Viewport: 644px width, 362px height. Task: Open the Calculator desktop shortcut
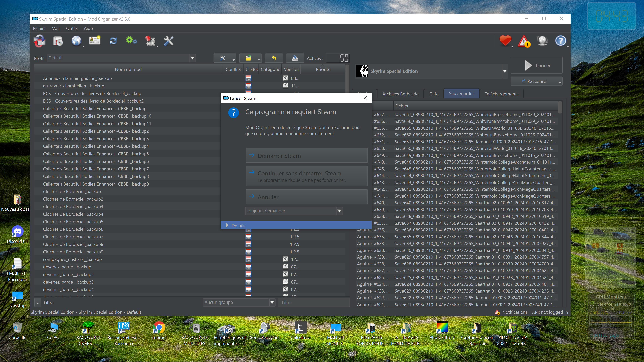[x=301, y=330]
